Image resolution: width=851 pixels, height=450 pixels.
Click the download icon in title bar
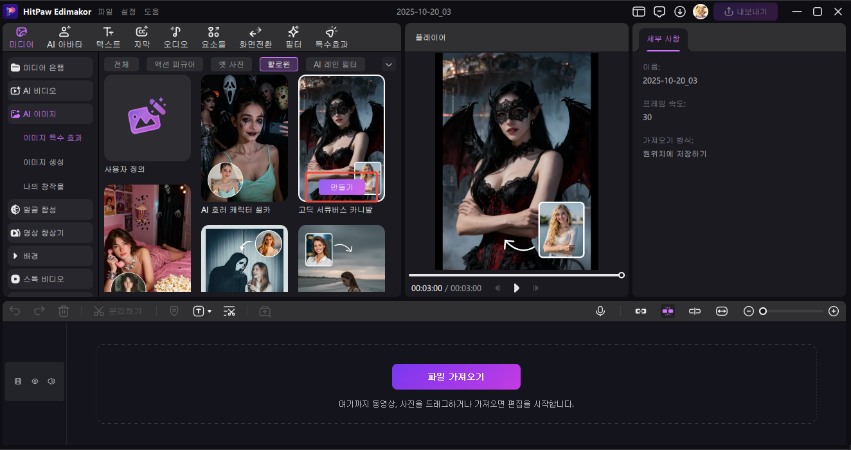pos(680,12)
